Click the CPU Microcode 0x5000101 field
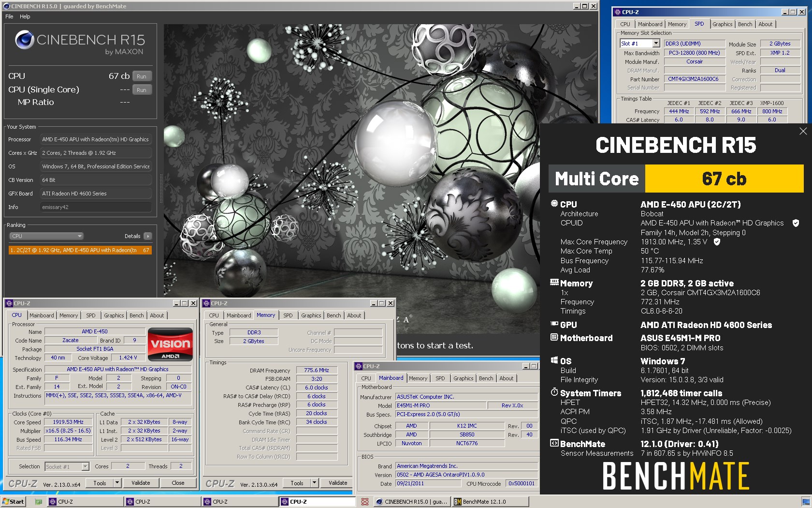Viewport: 812px width, 508px height. tap(521, 483)
